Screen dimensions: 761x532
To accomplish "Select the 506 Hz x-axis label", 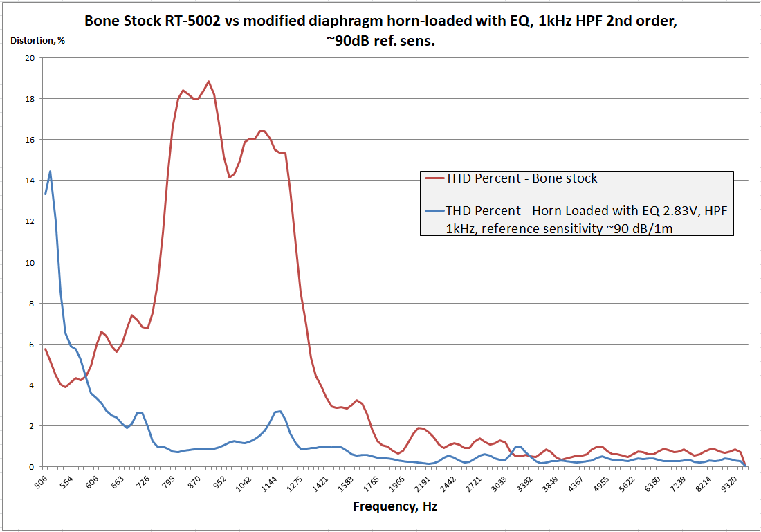I will [x=42, y=482].
